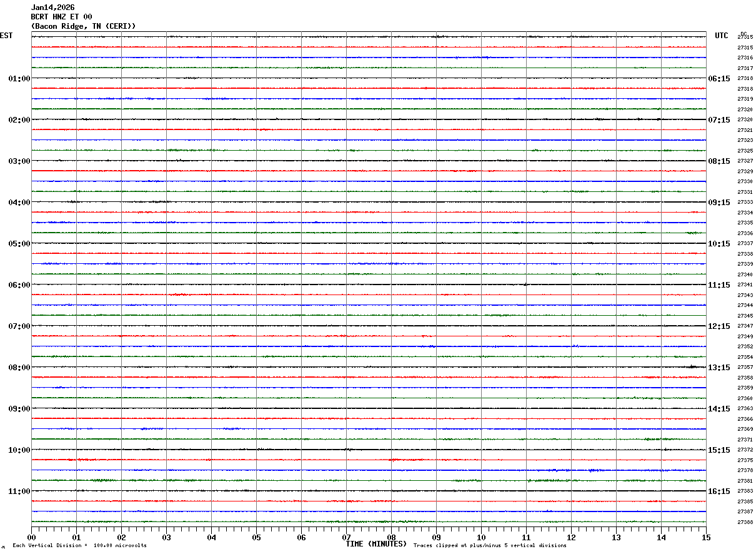Select the DC offset value 27357
This screenshot has height=554, width=756.
pos(745,367)
